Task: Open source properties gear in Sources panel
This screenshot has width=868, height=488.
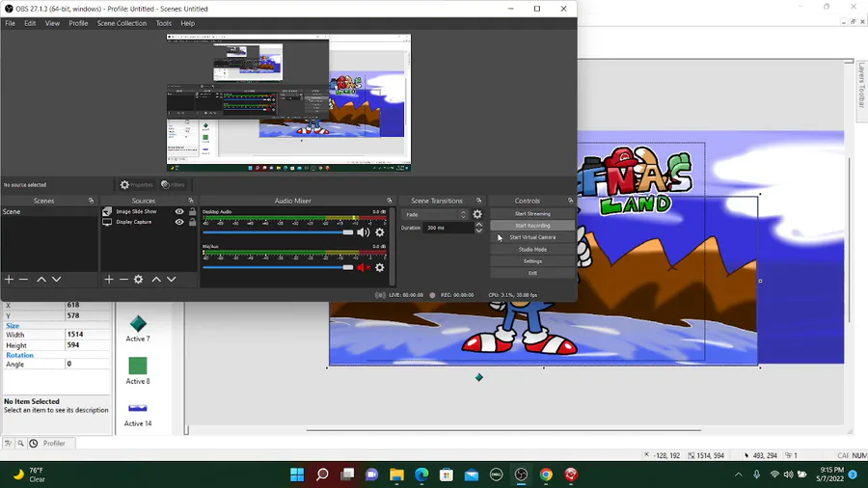Action: tap(138, 280)
